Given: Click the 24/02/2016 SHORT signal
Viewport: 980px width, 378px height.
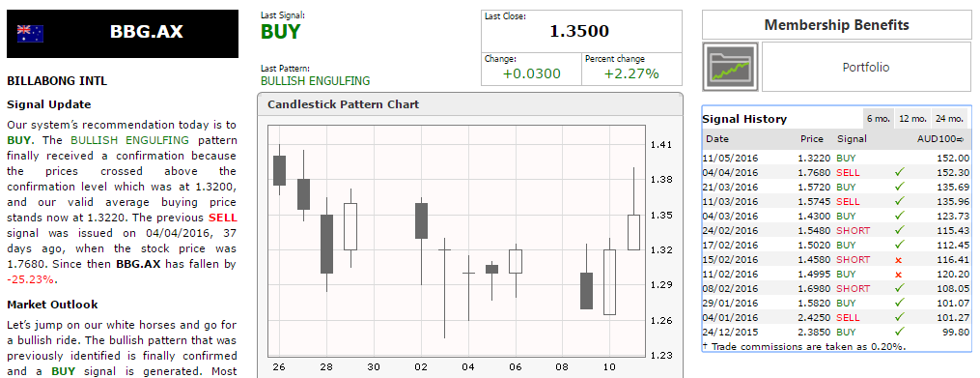Looking at the screenshot, I should (854, 230).
